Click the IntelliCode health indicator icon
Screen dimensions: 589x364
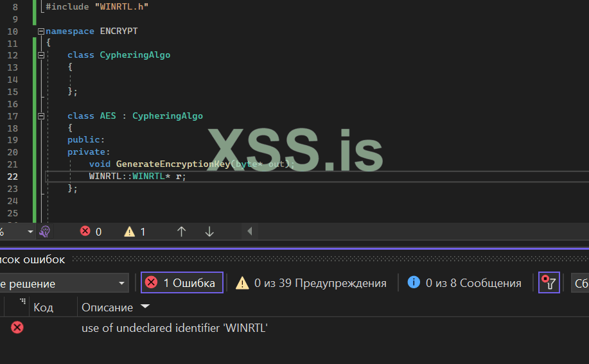click(x=44, y=232)
